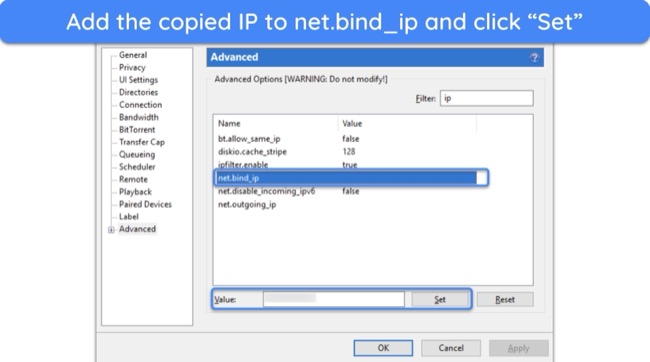Image resolution: width=650 pixels, height=362 pixels.
Task: Open the BitTorrent settings page
Action: 137,129
